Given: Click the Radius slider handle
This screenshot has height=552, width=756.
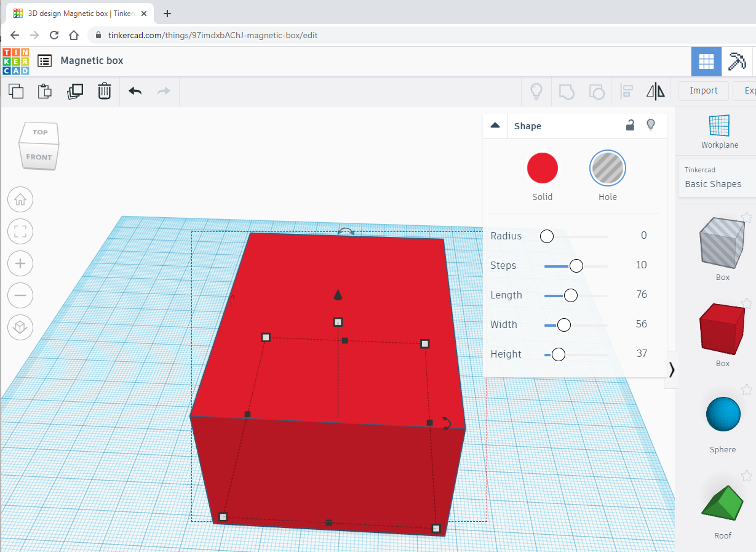Looking at the screenshot, I should tap(546, 236).
